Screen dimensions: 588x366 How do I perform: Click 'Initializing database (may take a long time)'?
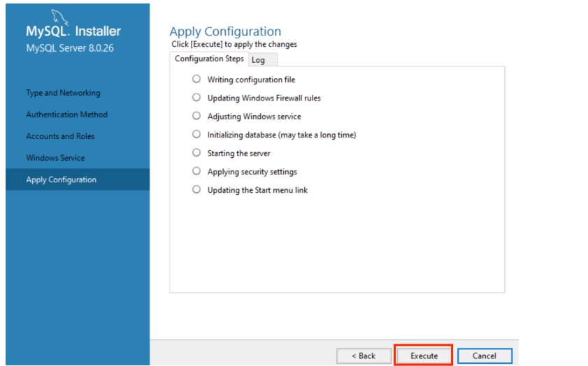[x=282, y=135]
